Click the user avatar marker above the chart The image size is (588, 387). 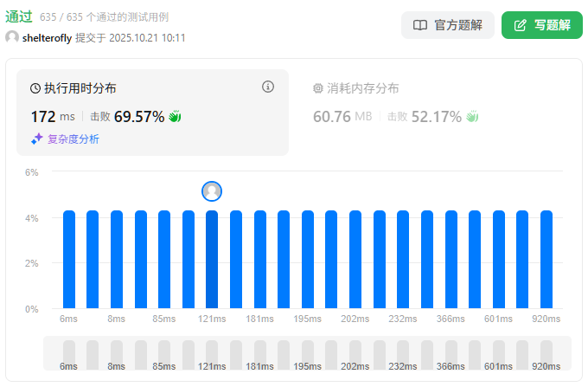click(212, 191)
